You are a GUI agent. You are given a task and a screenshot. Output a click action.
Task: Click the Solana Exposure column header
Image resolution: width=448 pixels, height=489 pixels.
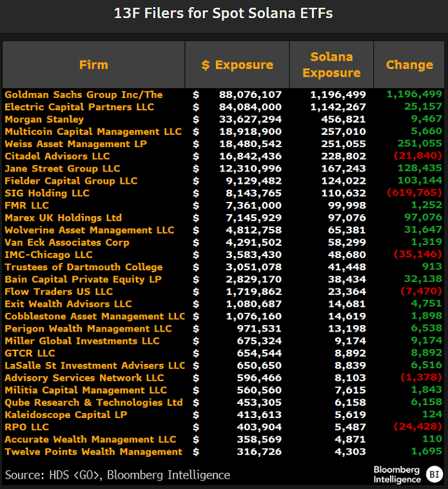[x=331, y=65]
